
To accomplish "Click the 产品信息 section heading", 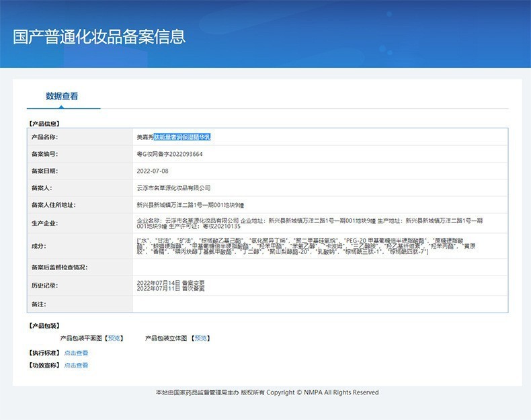I will 44,124.
